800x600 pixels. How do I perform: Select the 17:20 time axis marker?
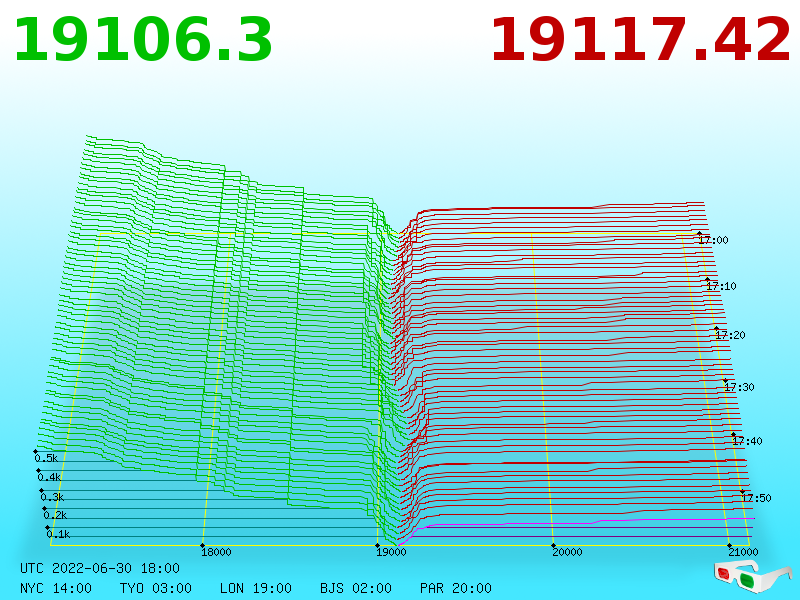tap(730, 335)
